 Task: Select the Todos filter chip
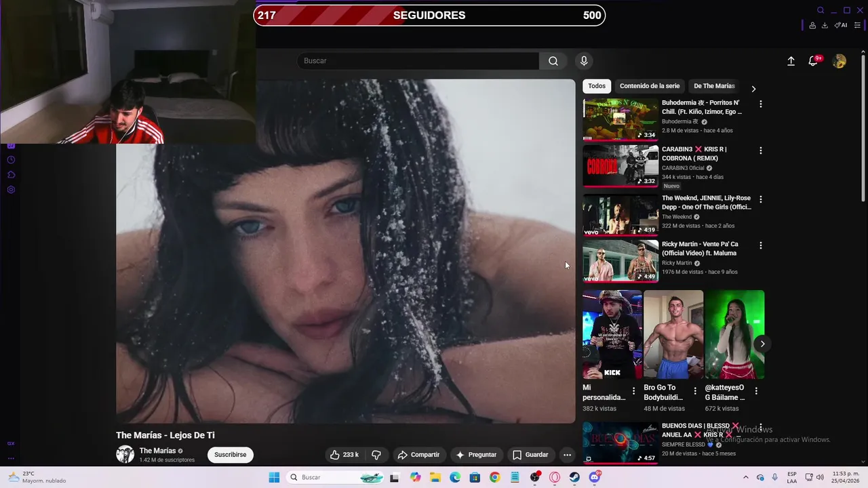tap(597, 86)
